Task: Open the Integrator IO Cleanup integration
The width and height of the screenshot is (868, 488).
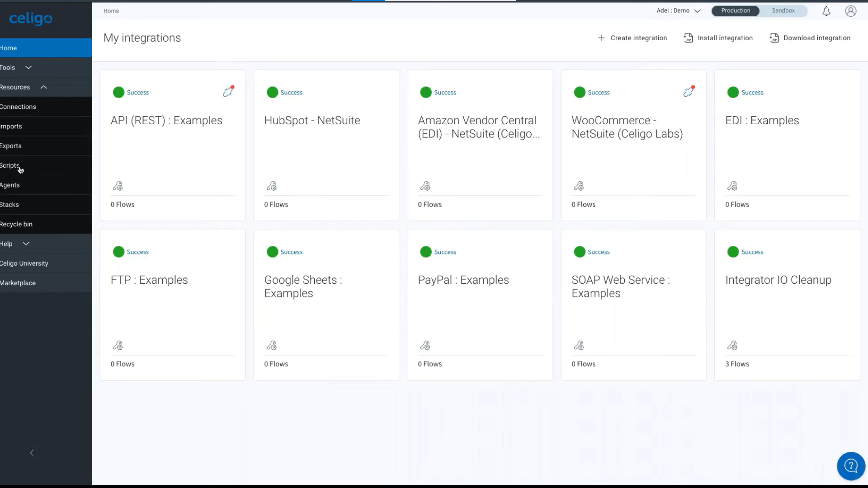Action: [x=778, y=280]
